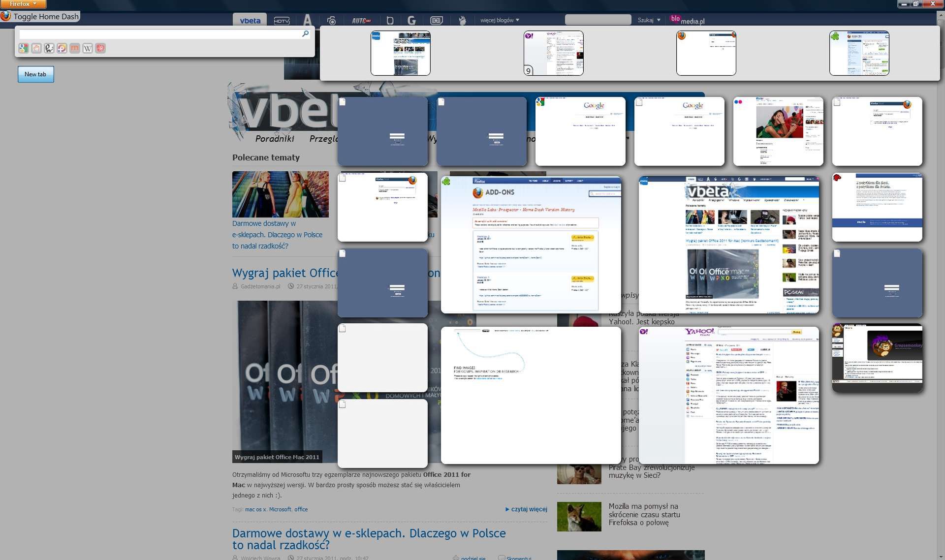Select the black squiggle search engine icon
Viewport: 945px width, 560px height.
49,48
